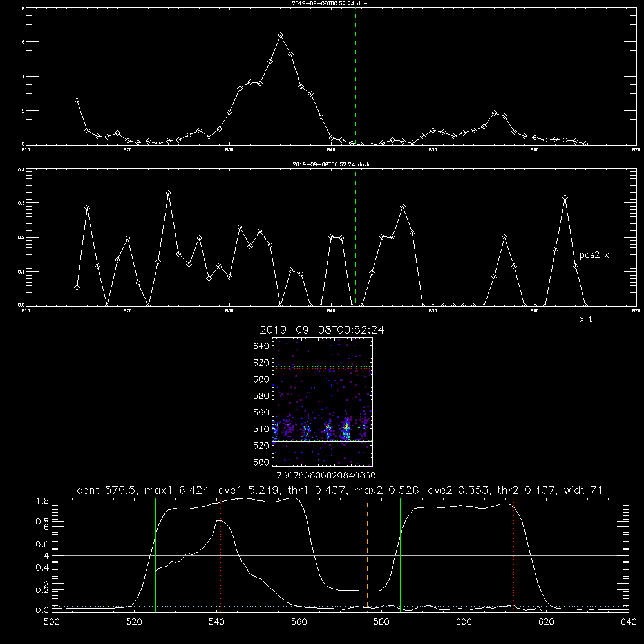Click the heatmap y-axis label '620'
Screen dimensions: 644x644
click(x=261, y=363)
